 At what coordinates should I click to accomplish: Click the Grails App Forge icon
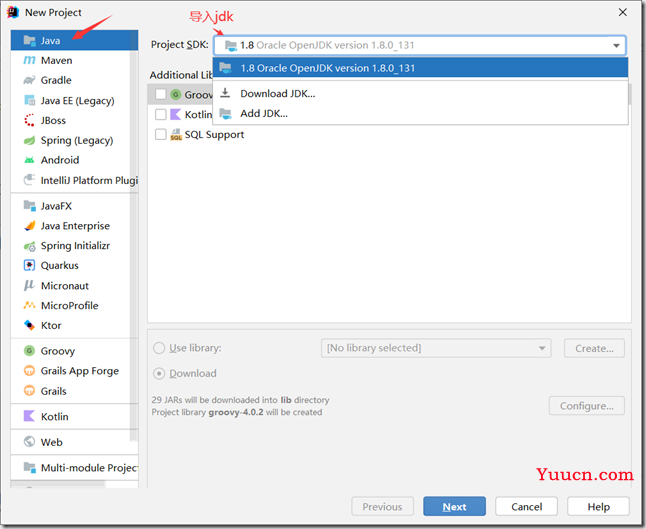(29, 371)
